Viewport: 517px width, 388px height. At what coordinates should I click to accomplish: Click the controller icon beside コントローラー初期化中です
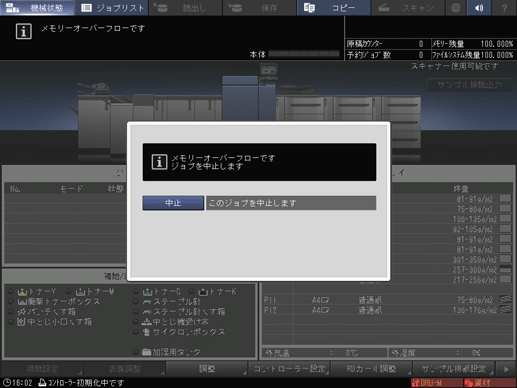tap(42, 383)
